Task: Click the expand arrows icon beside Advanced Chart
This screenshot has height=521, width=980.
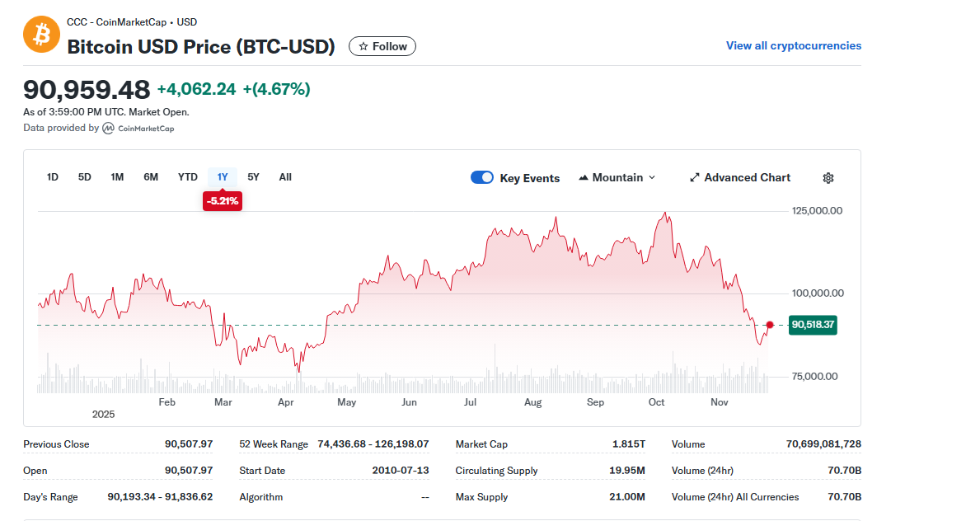Action: click(694, 177)
